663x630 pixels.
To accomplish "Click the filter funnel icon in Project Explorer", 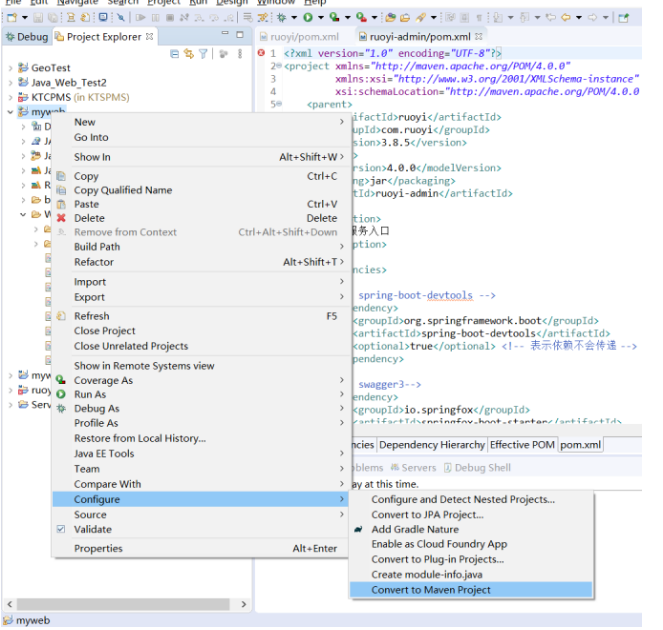I will (203, 54).
